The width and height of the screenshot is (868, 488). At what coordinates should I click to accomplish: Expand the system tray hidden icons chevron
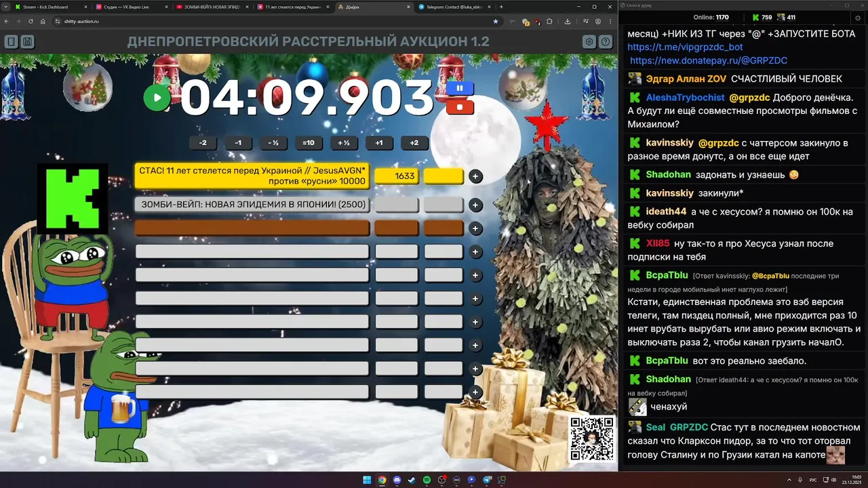(789, 480)
